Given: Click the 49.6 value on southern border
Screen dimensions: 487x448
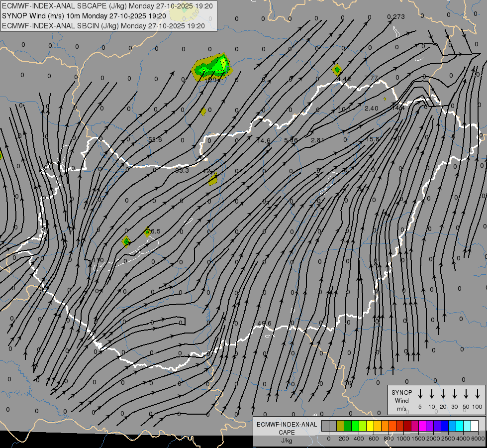Looking at the screenshot, I should tap(264, 324).
